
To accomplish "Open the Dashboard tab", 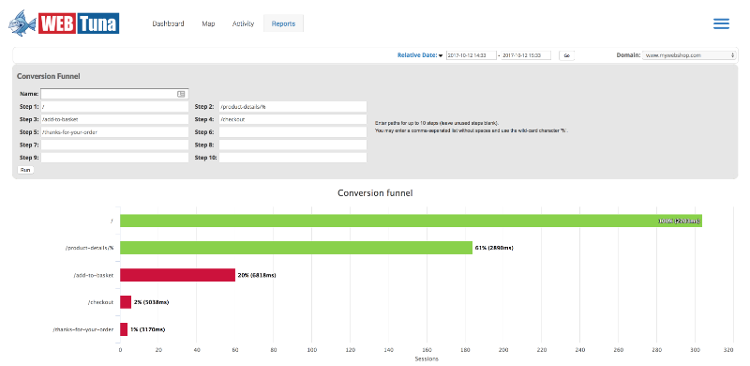I will [x=168, y=23].
